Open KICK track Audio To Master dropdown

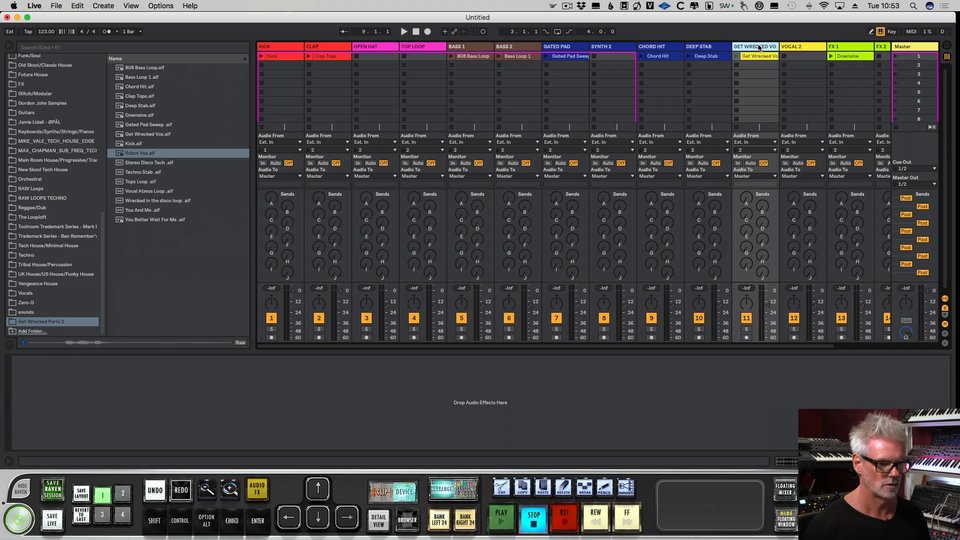[280, 176]
